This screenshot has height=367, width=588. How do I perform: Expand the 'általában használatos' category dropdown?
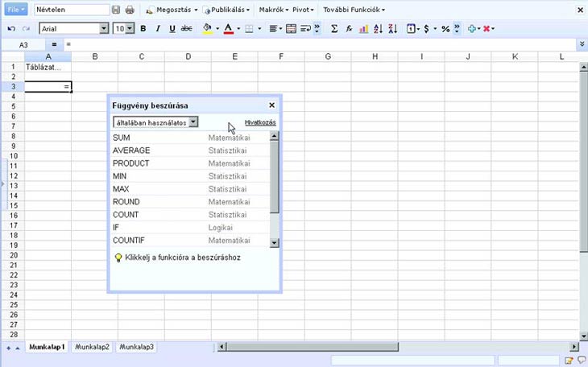click(193, 122)
